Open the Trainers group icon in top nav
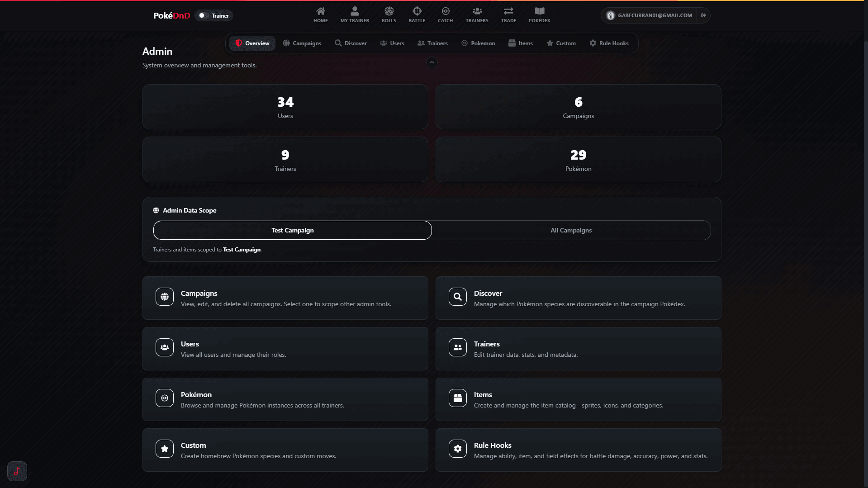Image resolution: width=868 pixels, height=488 pixels. pos(477,11)
